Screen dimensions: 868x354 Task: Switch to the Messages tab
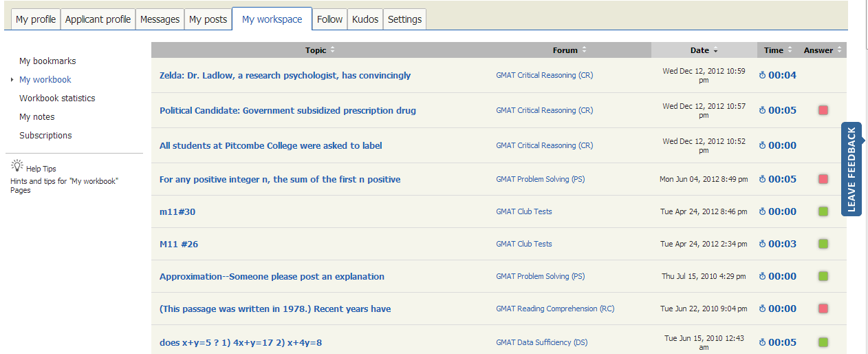160,19
